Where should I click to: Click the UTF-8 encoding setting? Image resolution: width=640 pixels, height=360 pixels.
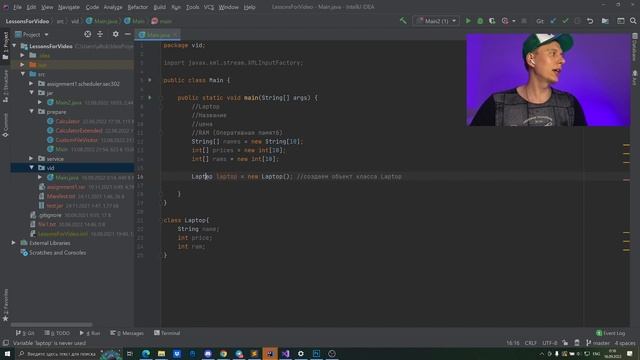click(549, 343)
